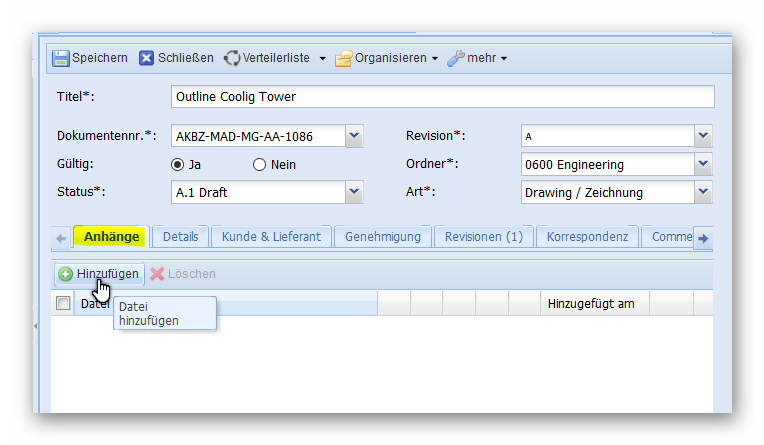This screenshot has width=764, height=445.
Task: Click the Löschen button
Action: click(x=182, y=274)
